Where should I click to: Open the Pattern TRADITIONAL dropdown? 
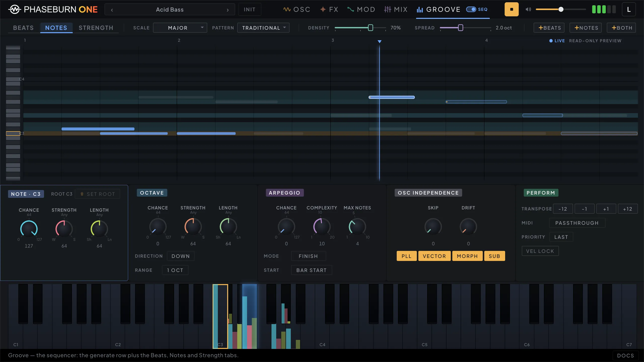point(263,28)
